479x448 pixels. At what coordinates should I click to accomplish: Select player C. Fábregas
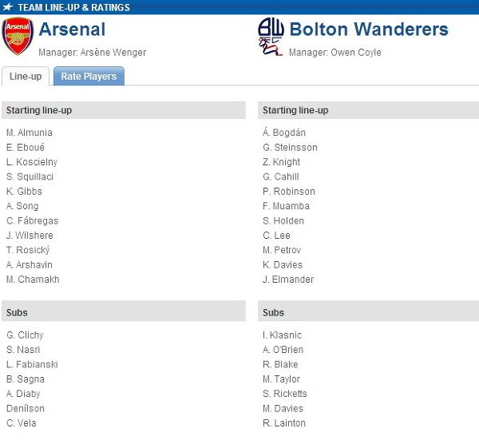click(x=33, y=220)
